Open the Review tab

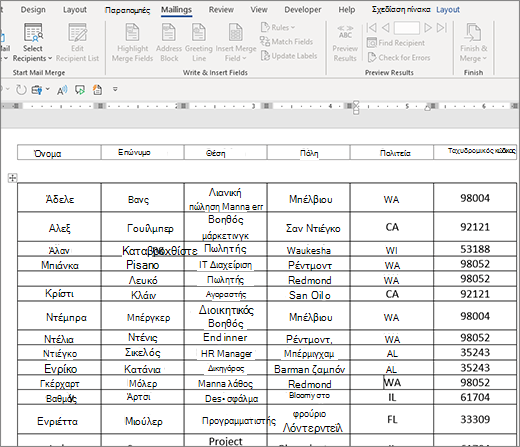[221, 10]
